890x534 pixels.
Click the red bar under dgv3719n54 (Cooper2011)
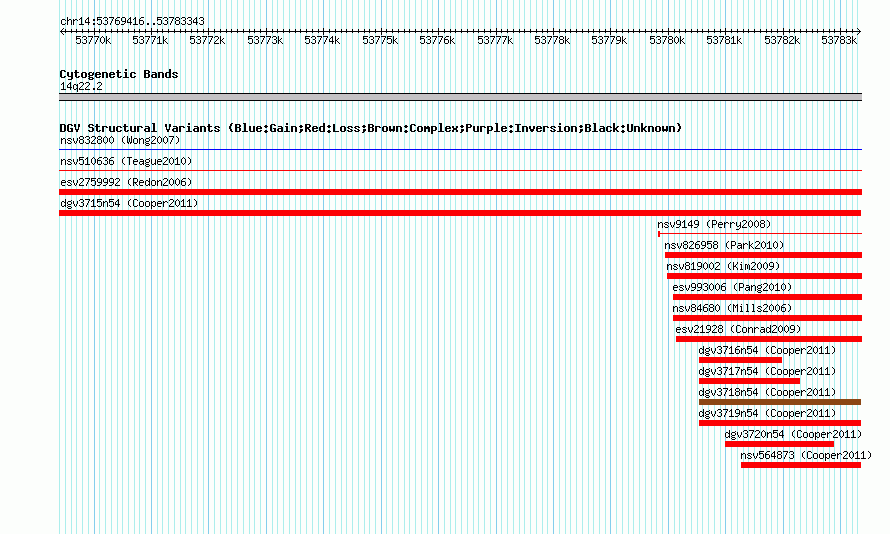tap(780, 423)
